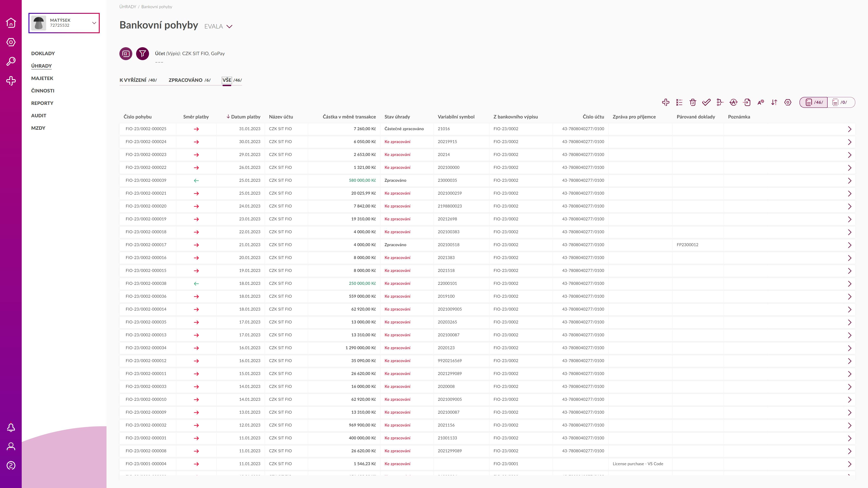Click paired document FP2300012
The height and width of the screenshot is (488, 868).
pos(687,245)
